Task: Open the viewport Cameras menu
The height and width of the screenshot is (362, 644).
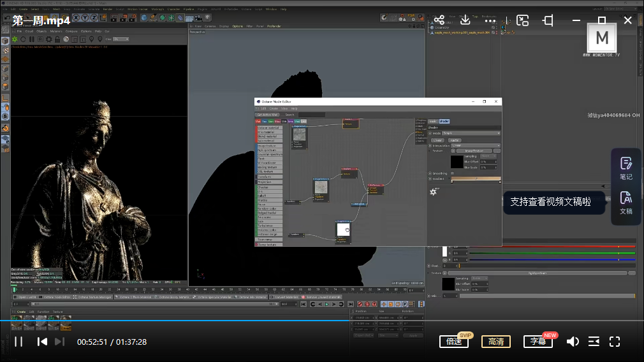Action: [210, 26]
